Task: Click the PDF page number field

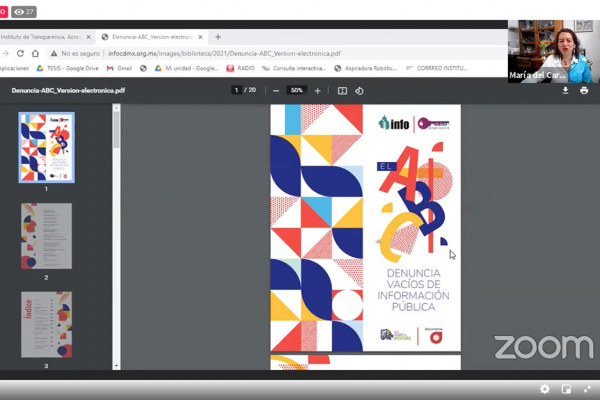Action: [236, 90]
